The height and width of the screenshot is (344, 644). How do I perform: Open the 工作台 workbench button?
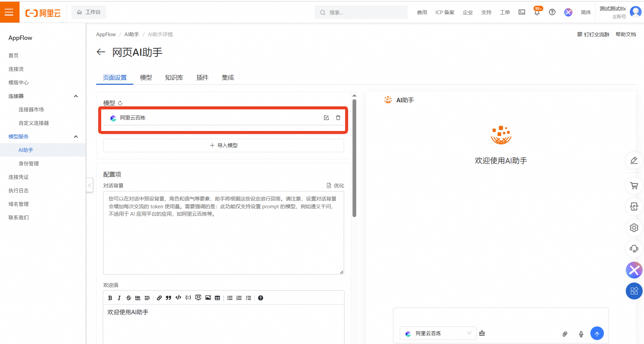(x=89, y=12)
